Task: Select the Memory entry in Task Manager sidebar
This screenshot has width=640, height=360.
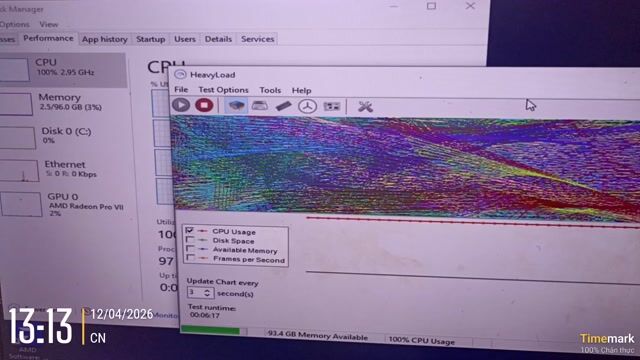Action: tap(63, 103)
